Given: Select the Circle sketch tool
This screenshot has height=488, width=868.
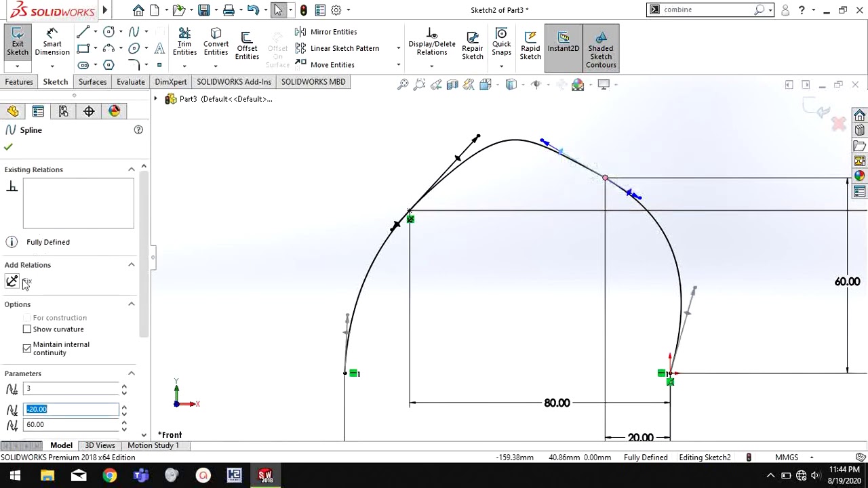Looking at the screenshot, I should pos(108,32).
